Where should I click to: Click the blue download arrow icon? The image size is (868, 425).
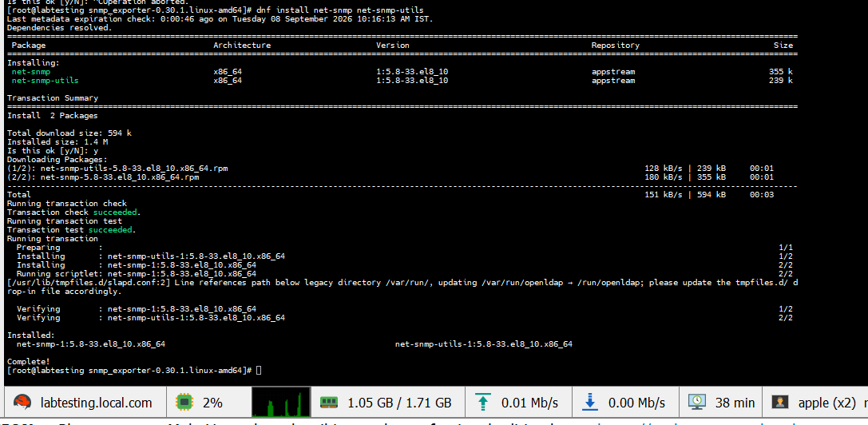[x=590, y=403]
